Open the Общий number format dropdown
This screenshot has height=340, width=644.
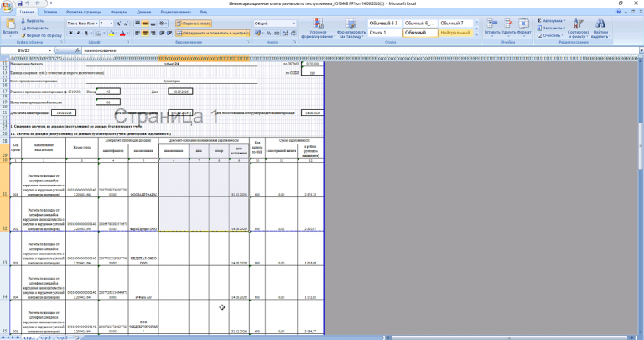(x=293, y=24)
